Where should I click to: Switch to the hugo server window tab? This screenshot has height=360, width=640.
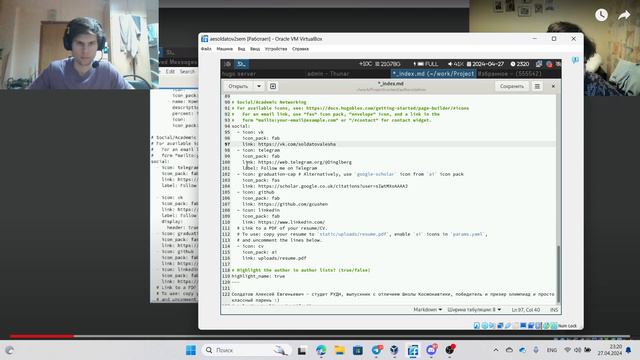(x=239, y=74)
